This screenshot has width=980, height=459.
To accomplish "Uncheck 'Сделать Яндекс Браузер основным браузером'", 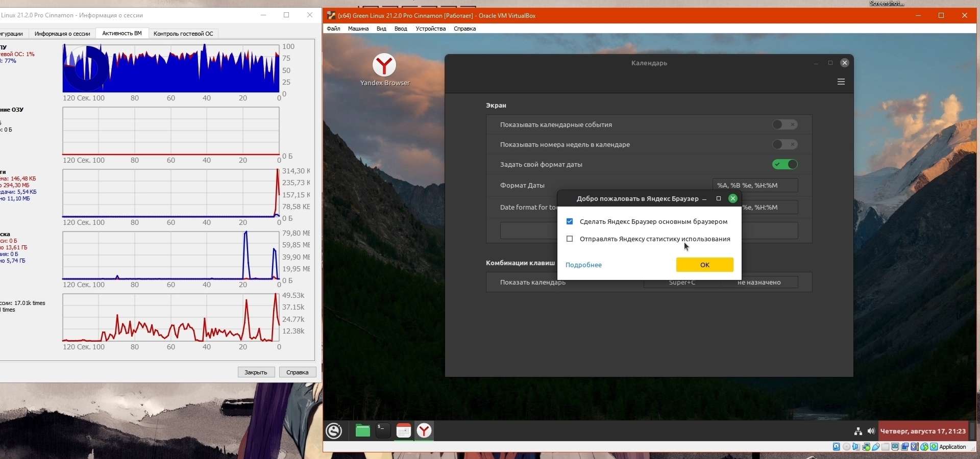I will pyautogui.click(x=570, y=221).
